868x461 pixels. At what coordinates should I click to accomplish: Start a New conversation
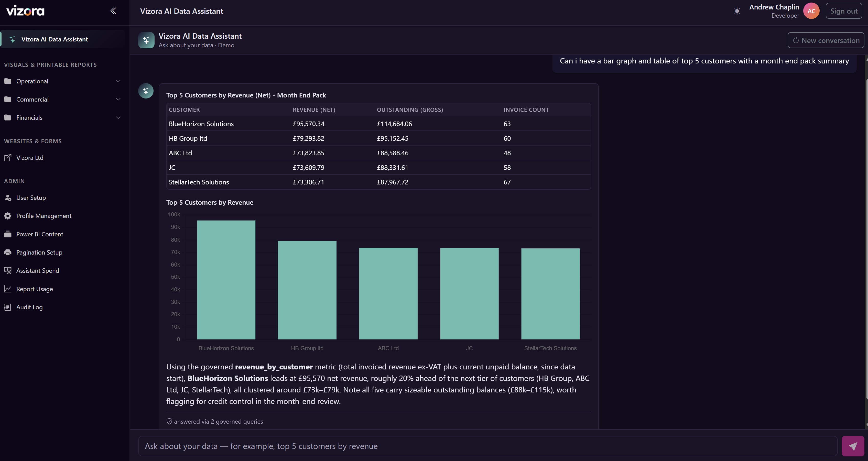pyautogui.click(x=826, y=40)
